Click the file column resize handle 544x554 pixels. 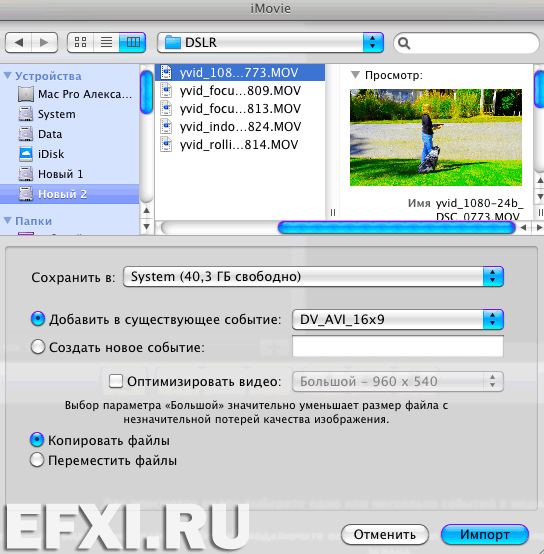pos(332,212)
